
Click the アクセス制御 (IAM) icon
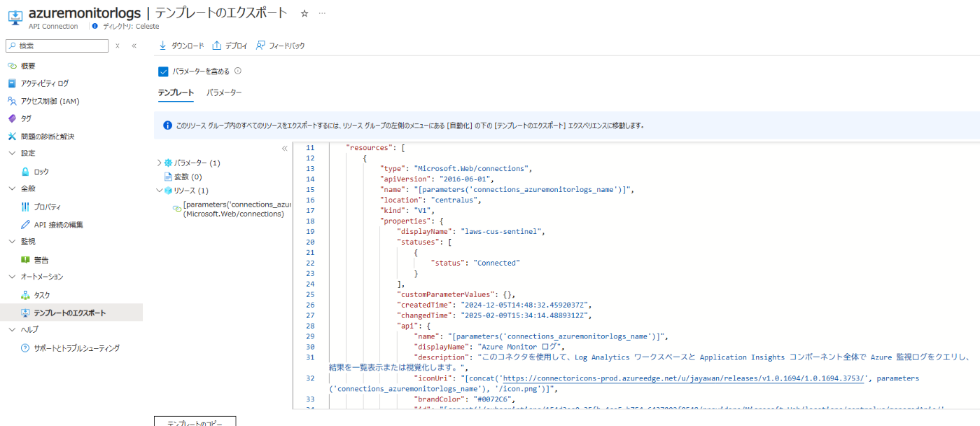[12, 101]
